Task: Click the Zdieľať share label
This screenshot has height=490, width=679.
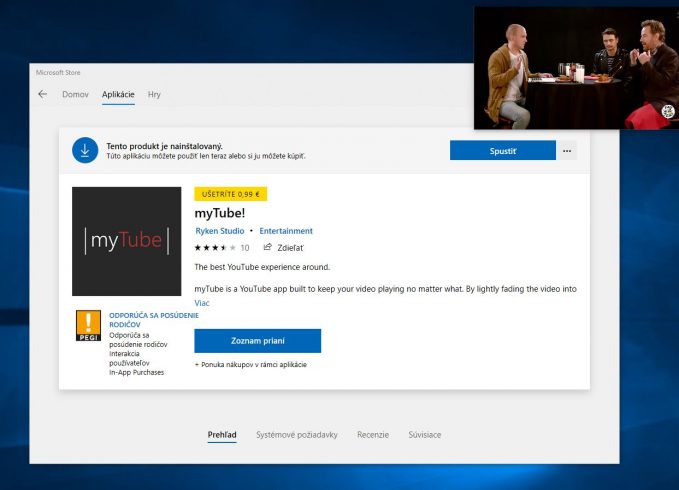Action: 291,248
